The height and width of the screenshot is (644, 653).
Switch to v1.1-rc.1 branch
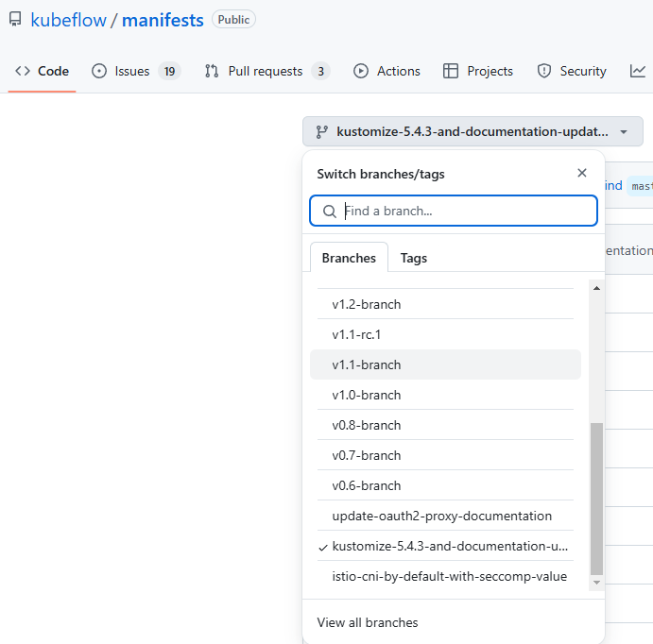[x=446, y=334]
